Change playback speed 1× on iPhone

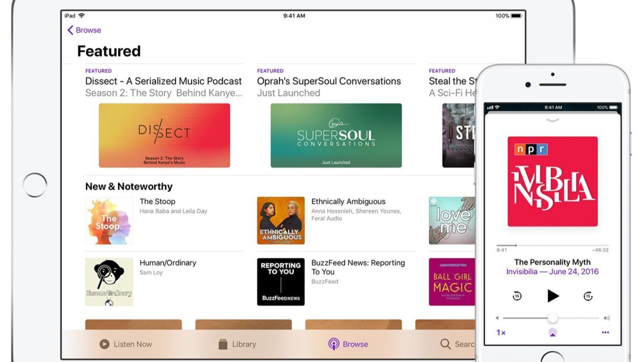tap(501, 333)
